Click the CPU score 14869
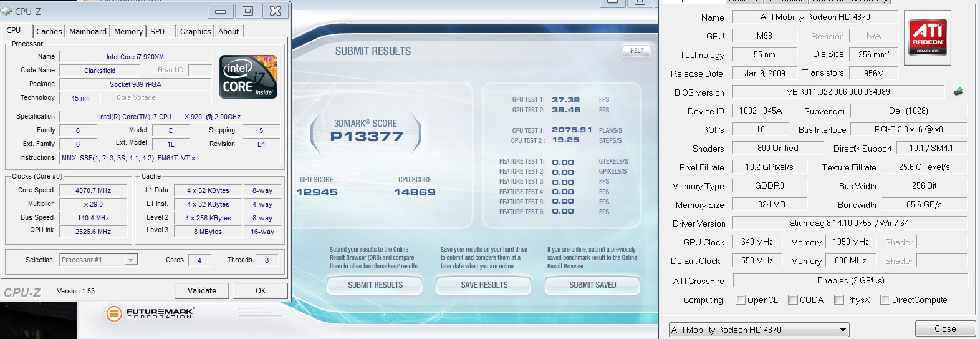 [x=415, y=192]
